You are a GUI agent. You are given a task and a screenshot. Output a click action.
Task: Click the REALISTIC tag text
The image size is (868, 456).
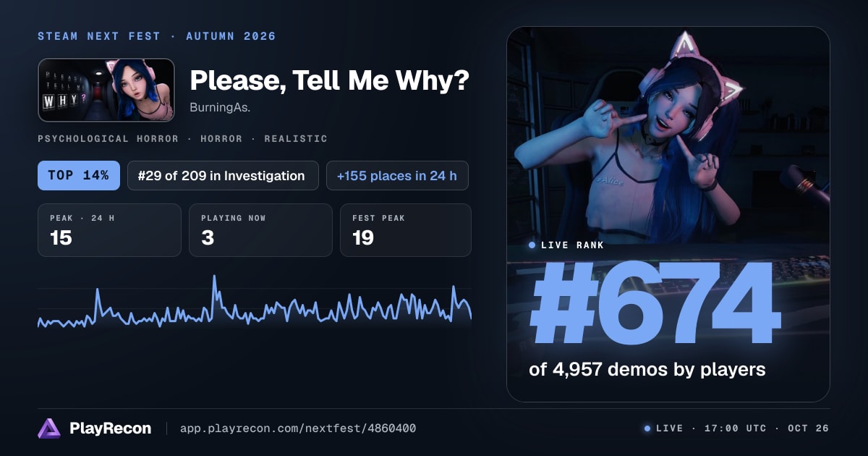point(296,138)
